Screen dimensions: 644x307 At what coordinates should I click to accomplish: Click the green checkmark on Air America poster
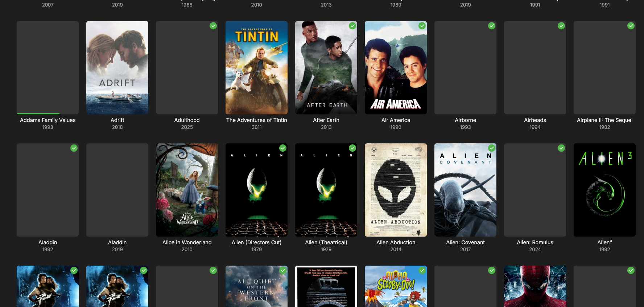coord(422,26)
